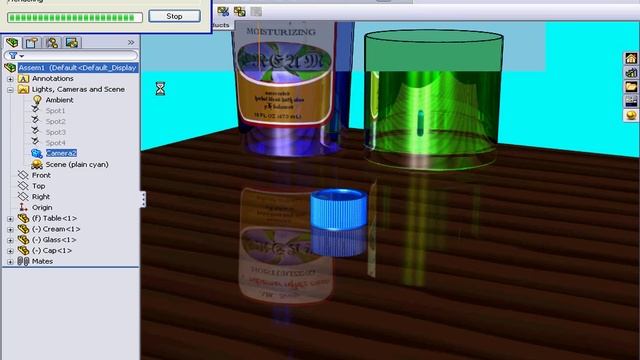Click 'Scene (plain cyan)' text
Viewport: 640px width, 360px height.
click(77, 164)
